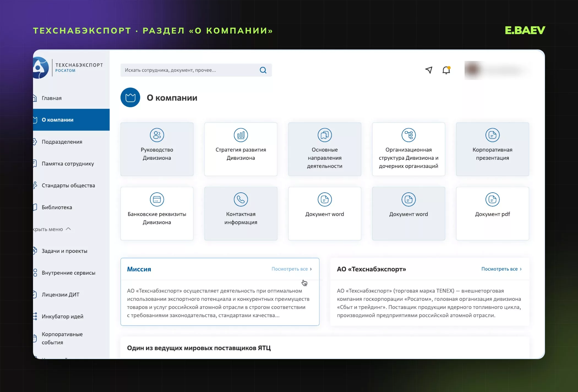Click Посмотреть все in АО «Техснабэкспорт» block
This screenshot has height=392, width=578.
click(501, 269)
